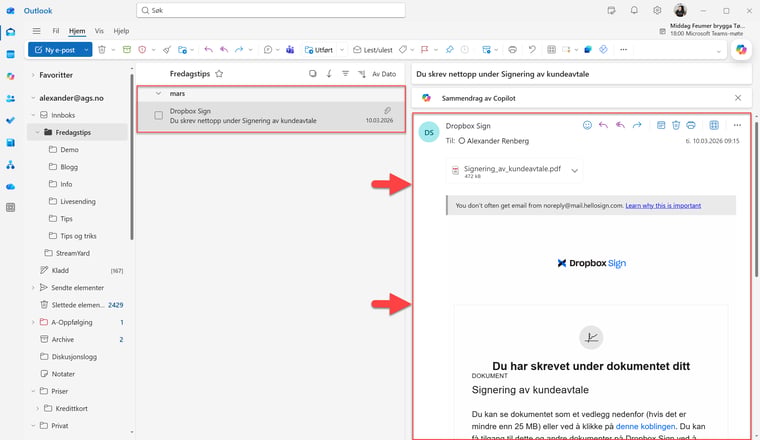Follow the denne koblingen link
760x440 pixels.
coord(645,426)
